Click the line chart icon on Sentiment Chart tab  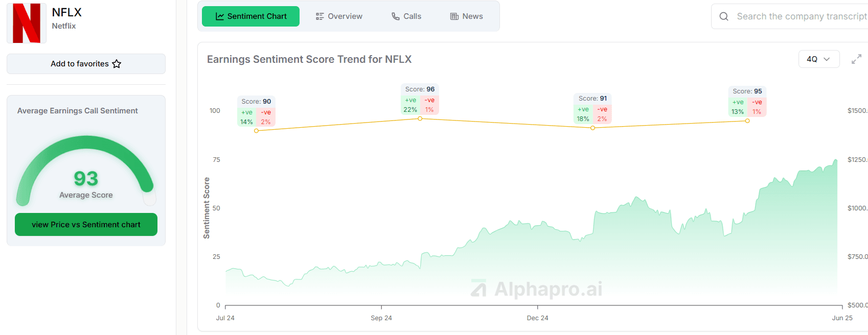[220, 16]
